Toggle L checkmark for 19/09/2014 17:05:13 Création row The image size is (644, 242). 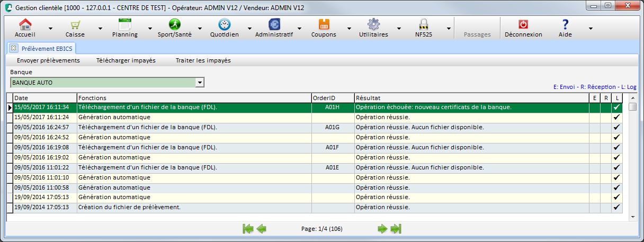[617, 208]
